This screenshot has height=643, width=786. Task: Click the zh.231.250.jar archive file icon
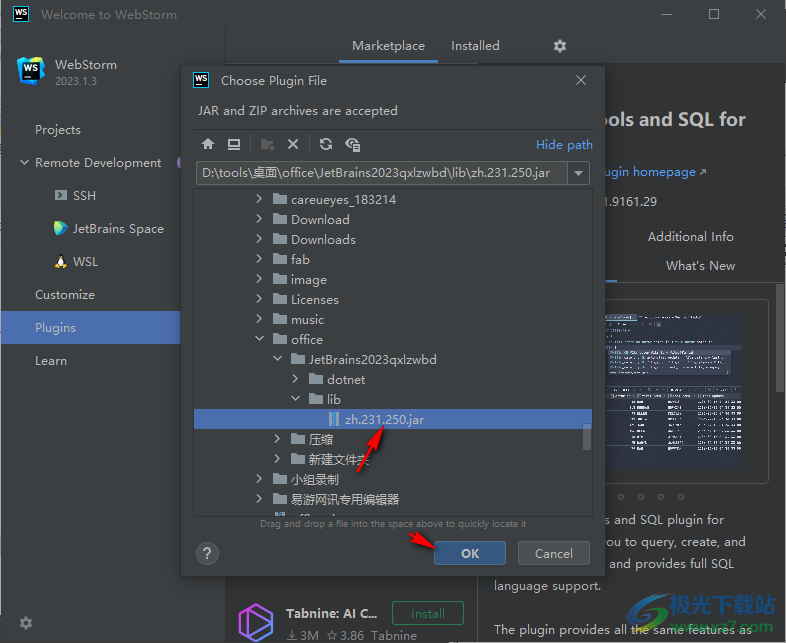(334, 419)
